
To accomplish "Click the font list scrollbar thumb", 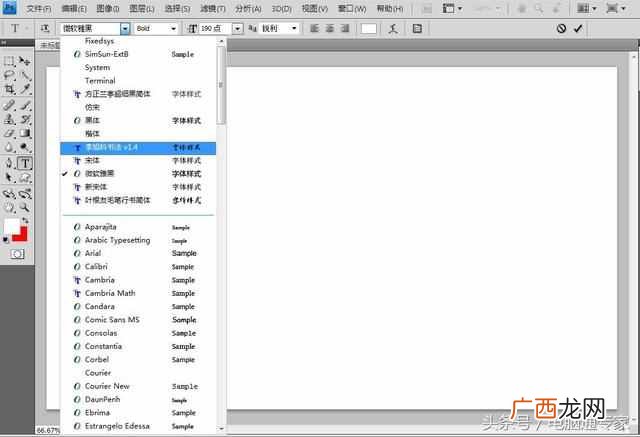I will 221,85.
